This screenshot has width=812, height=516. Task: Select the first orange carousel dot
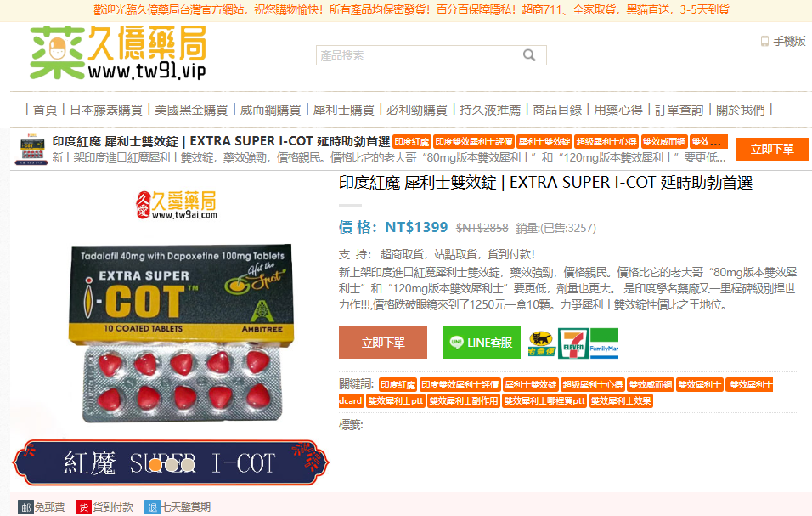coord(155,465)
